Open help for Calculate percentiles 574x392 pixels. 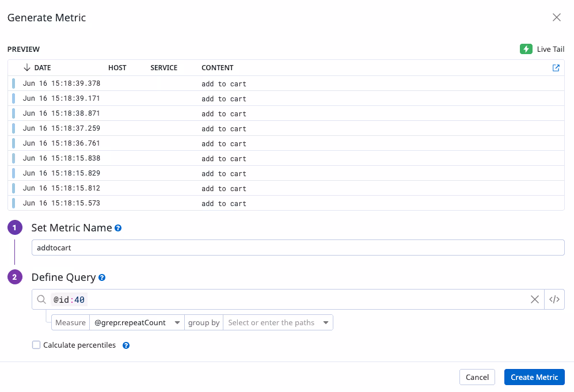point(126,345)
